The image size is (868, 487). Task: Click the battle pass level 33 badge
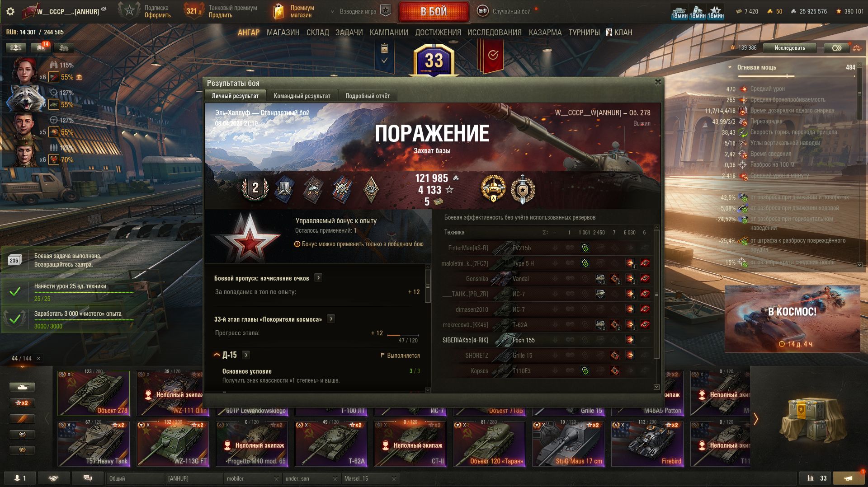pos(434,60)
